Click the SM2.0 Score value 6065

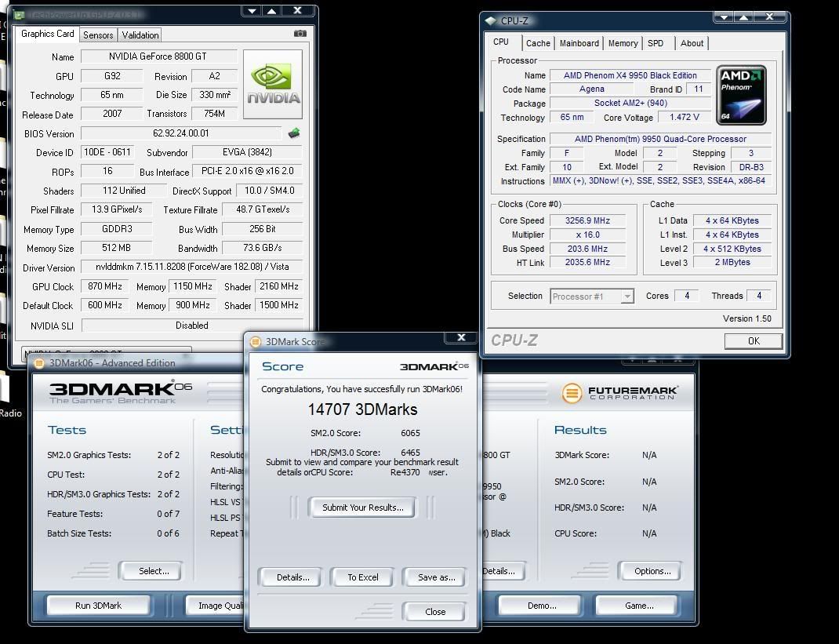410,433
